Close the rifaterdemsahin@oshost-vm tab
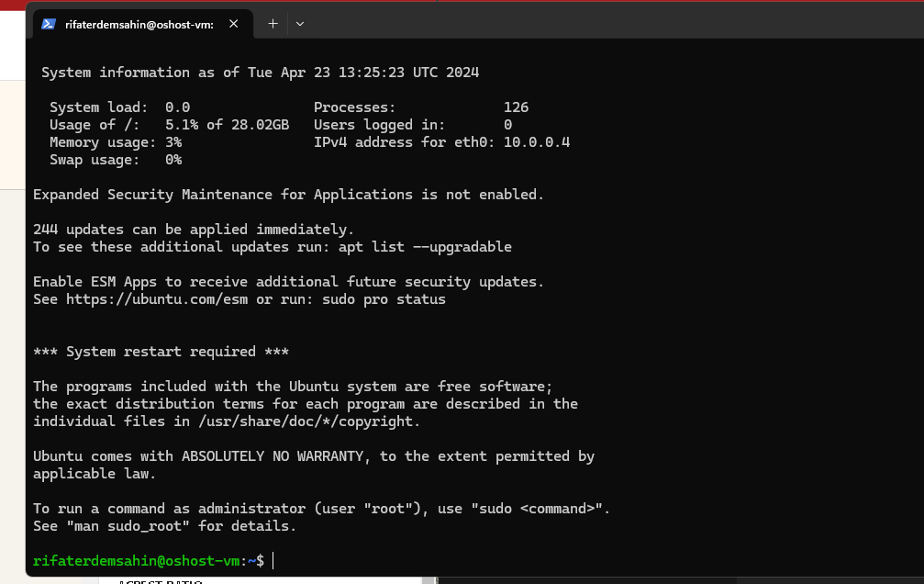The height and width of the screenshot is (584, 924). pos(233,24)
